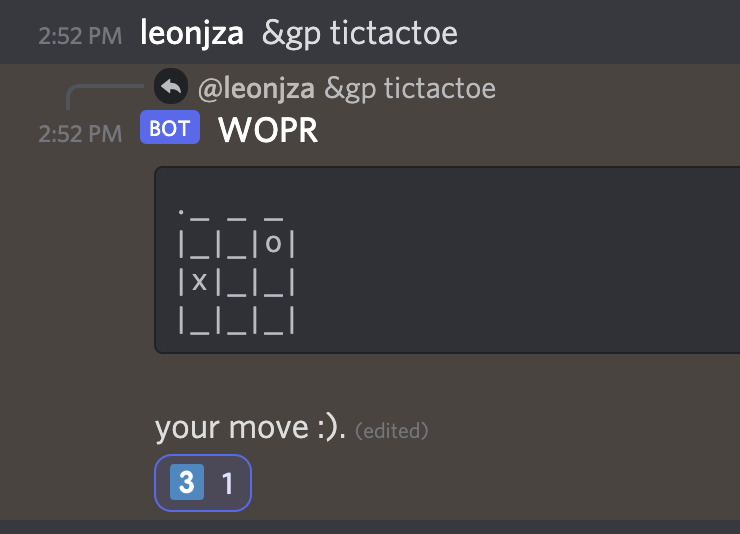Click the "(edited)" label
The width and height of the screenshot is (740, 534).
click(x=392, y=431)
